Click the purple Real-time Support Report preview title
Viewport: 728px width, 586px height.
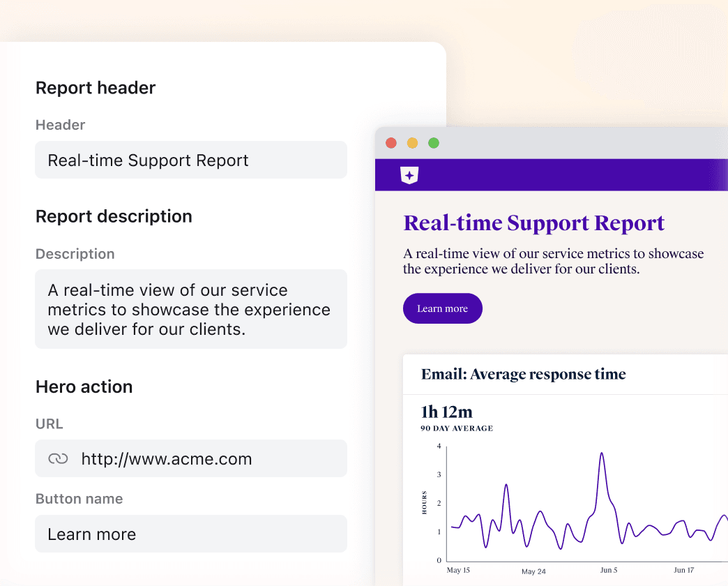pos(533,223)
